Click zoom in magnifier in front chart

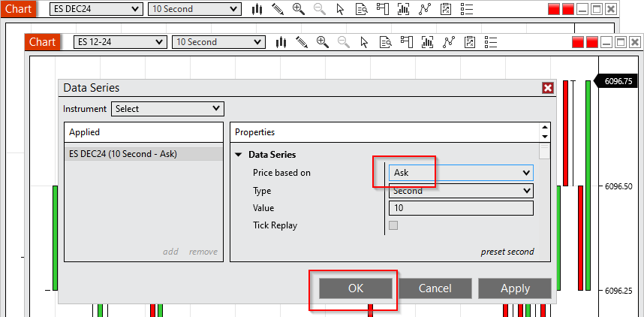323,42
